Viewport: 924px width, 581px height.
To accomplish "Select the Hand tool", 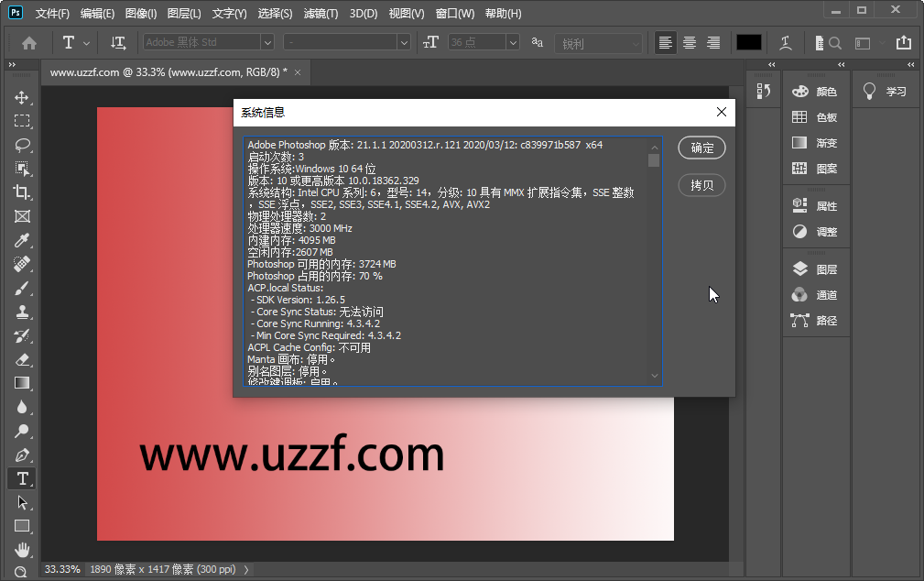I will (x=22, y=549).
